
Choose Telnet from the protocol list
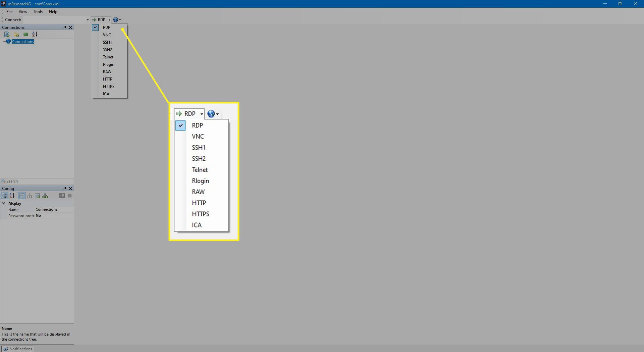[109, 57]
